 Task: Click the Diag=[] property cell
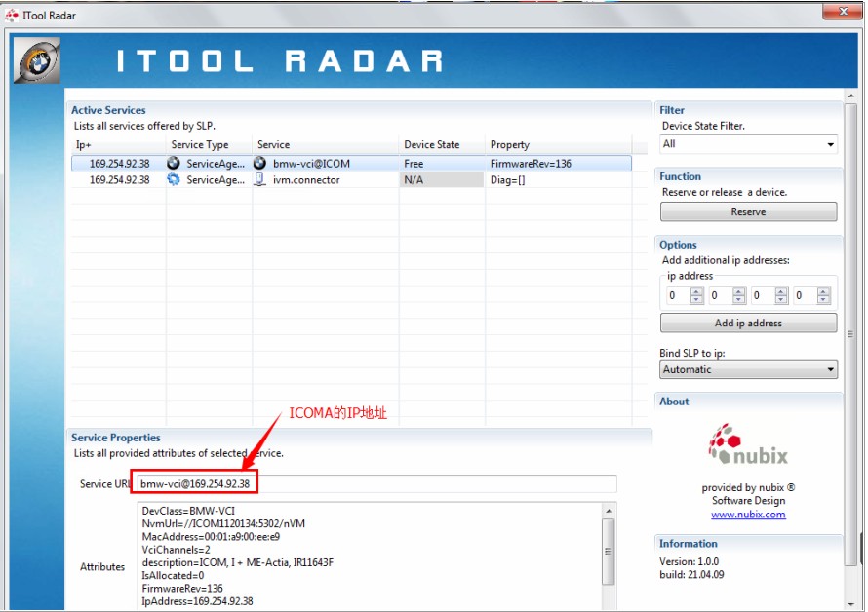[558, 180]
